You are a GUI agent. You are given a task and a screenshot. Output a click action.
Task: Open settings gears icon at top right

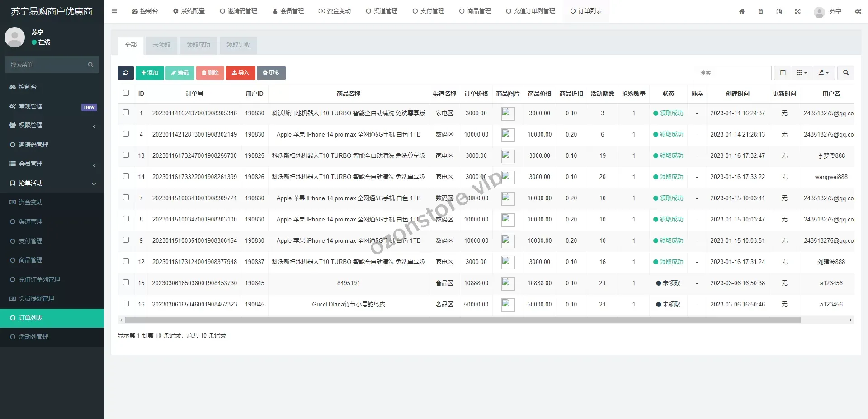point(858,12)
